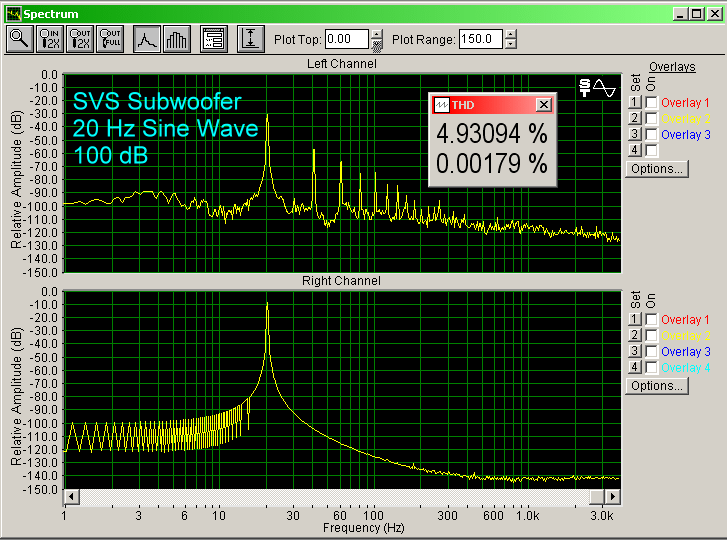Zoom out full on the spectrum
This screenshot has width=727, height=540.
(111, 39)
